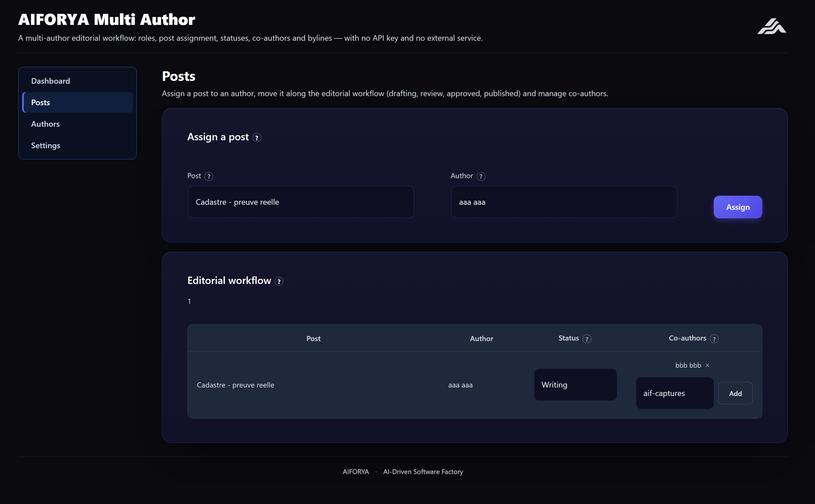
Task: Open the Post field help tooltip icon
Action: point(209,176)
